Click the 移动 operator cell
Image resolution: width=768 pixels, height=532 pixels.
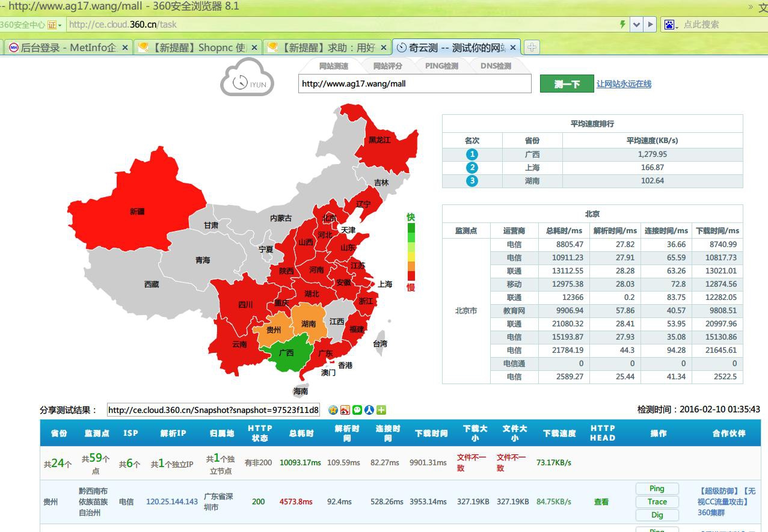[514, 284]
